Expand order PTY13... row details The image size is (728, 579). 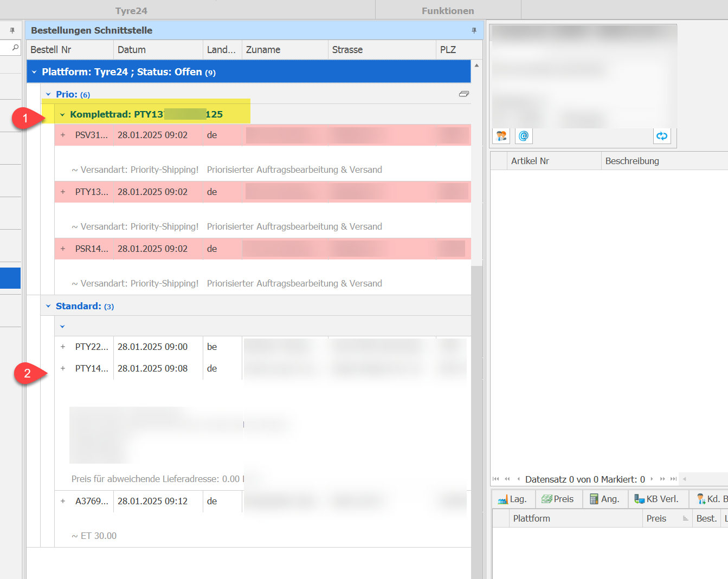[63, 192]
